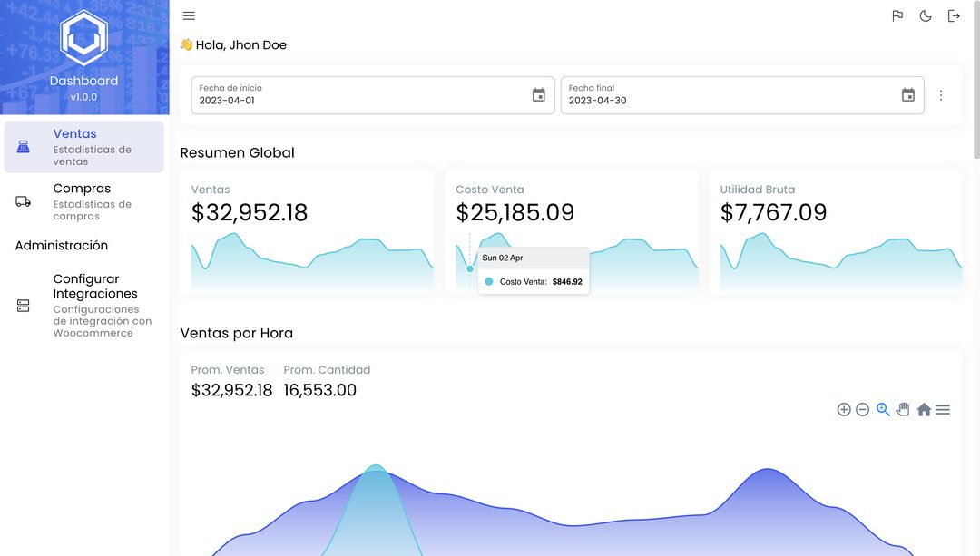Open Configurar Integraciones in sidebar
This screenshot has width=980, height=556.
[83, 306]
